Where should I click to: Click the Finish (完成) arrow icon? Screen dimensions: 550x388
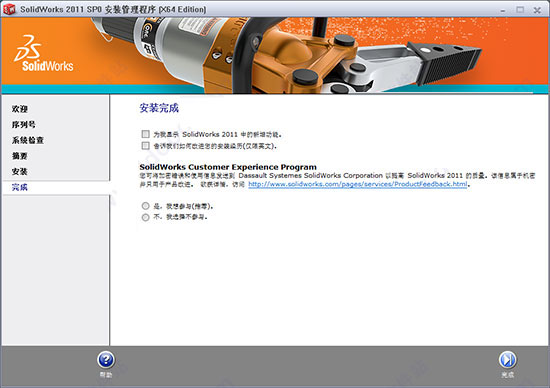pyautogui.click(x=507, y=360)
